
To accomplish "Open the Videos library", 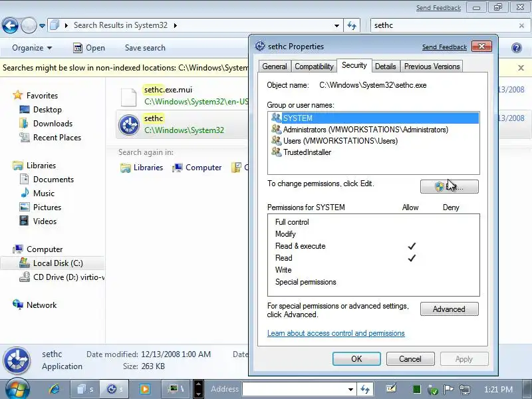I will point(45,221).
